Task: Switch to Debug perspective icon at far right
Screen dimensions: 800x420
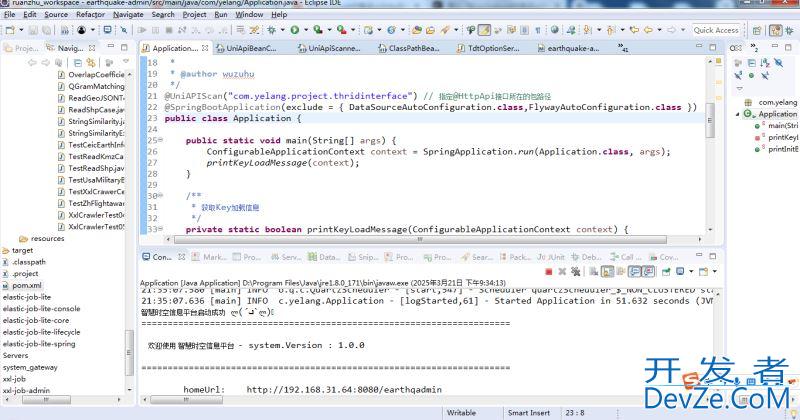Action: 790,30
